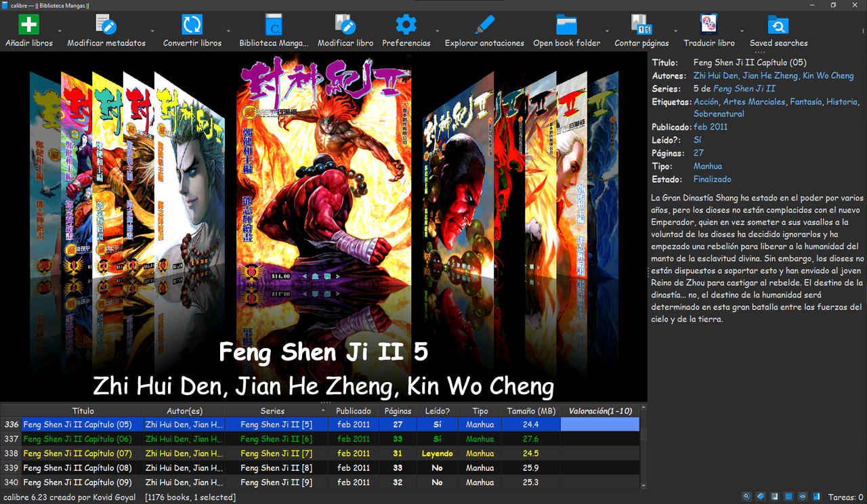
Task: Click series cell Feng Shen Ji II [9]
Action: [x=276, y=482]
